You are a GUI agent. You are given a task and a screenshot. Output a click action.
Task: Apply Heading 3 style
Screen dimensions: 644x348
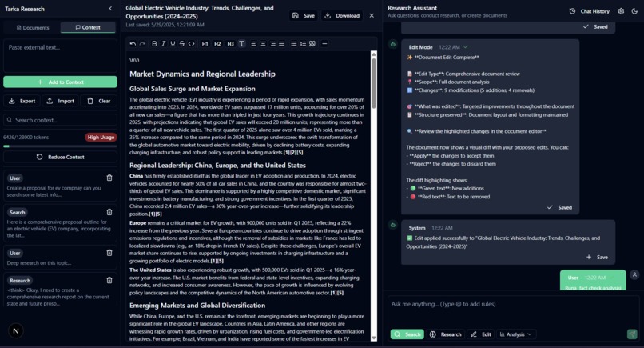coord(230,44)
